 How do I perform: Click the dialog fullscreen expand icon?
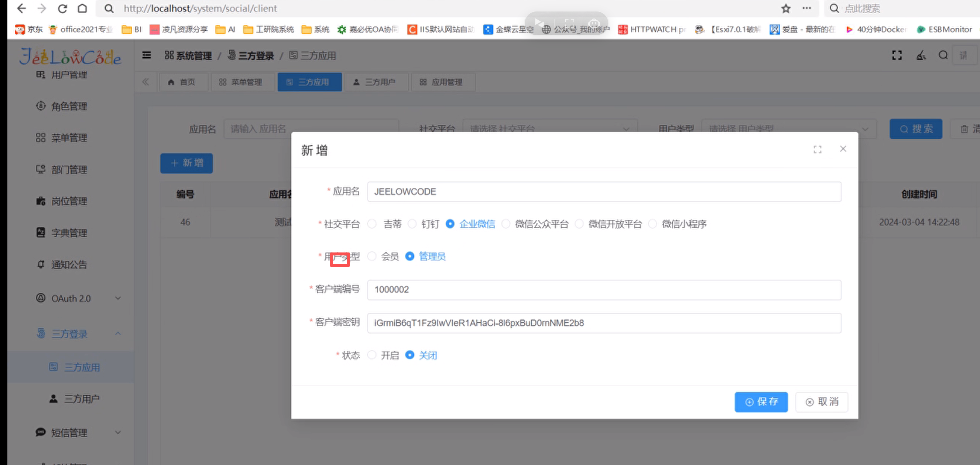[x=817, y=149]
